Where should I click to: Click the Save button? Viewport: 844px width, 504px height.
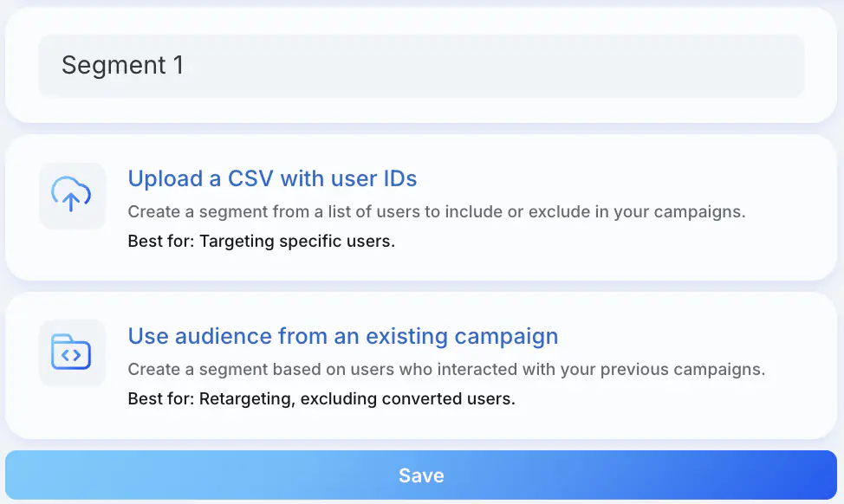[x=421, y=475]
